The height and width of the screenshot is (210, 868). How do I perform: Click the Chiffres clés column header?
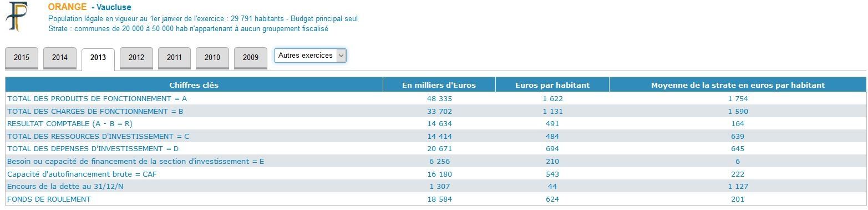tap(194, 85)
